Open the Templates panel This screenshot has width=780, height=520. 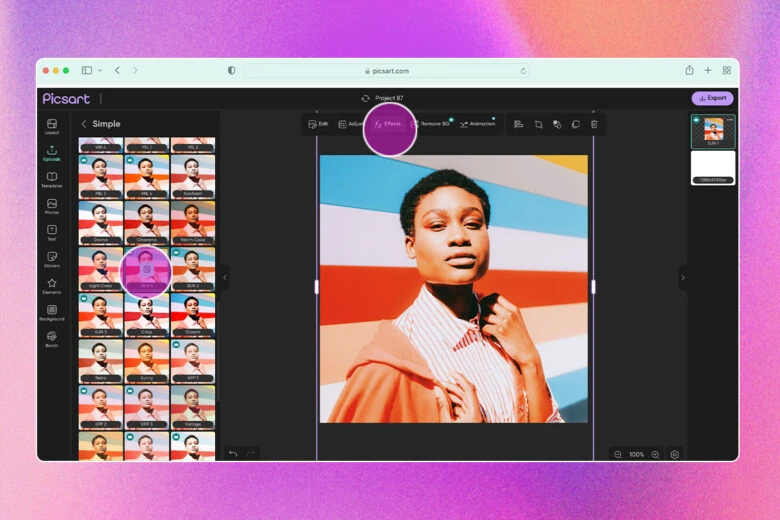[x=52, y=180]
